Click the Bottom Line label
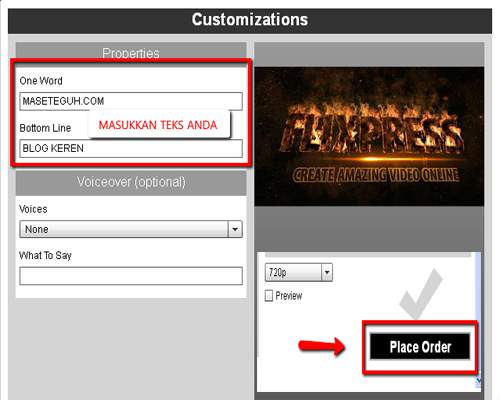Image resolution: width=500 pixels, height=400 pixels. click(x=45, y=128)
